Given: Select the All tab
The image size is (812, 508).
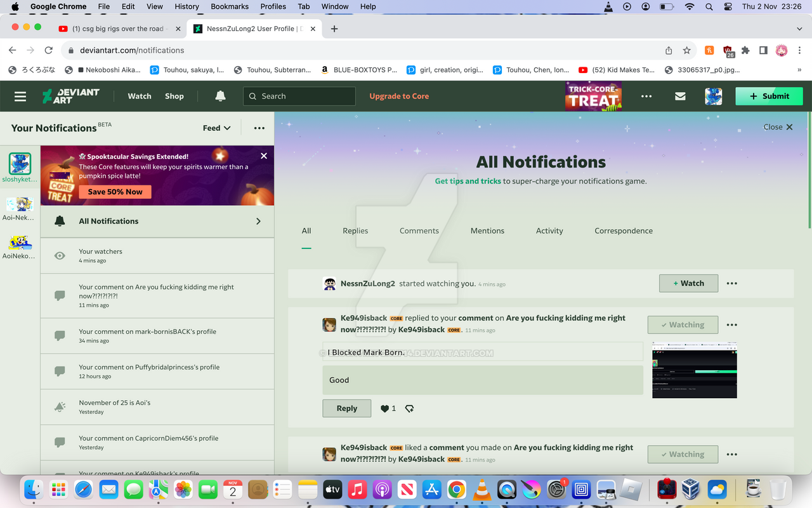Looking at the screenshot, I should click(306, 231).
